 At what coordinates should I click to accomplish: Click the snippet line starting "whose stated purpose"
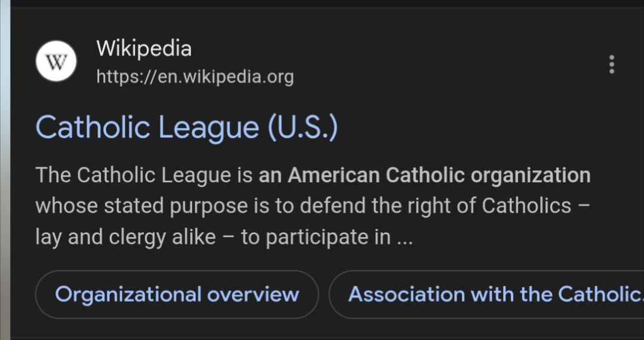click(x=312, y=206)
